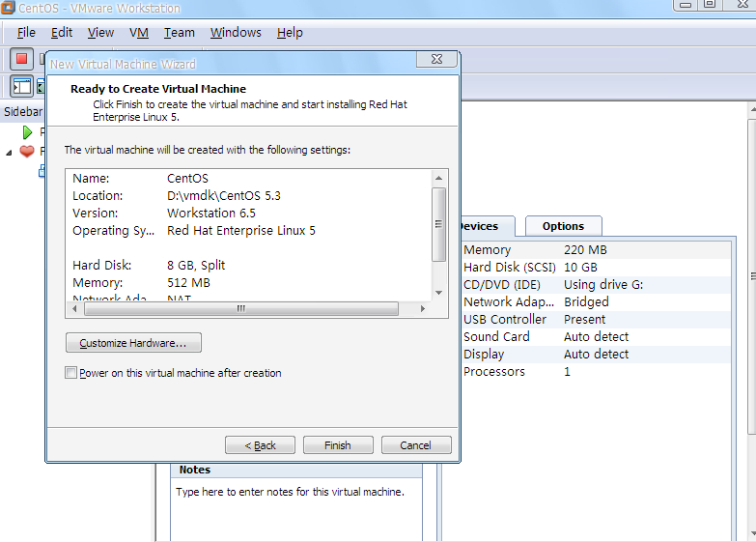Collapse the Favorites tree node arrow
The image size is (756, 542).
click(x=9, y=153)
